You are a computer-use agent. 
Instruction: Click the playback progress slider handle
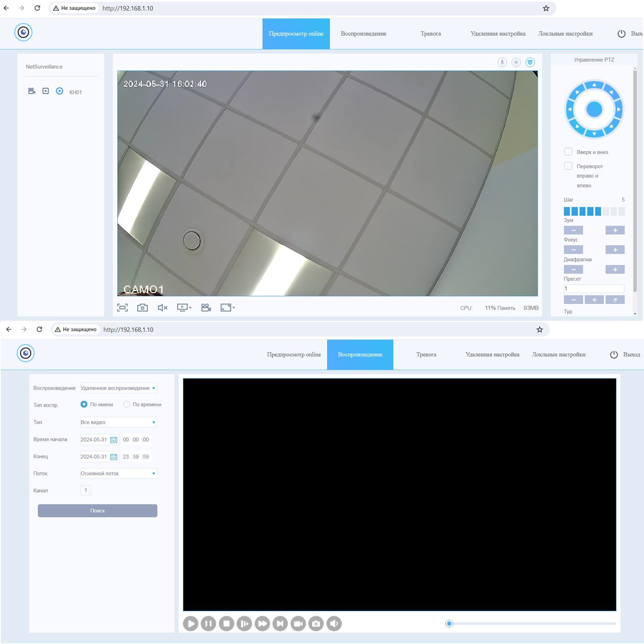(x=449, y=623)
